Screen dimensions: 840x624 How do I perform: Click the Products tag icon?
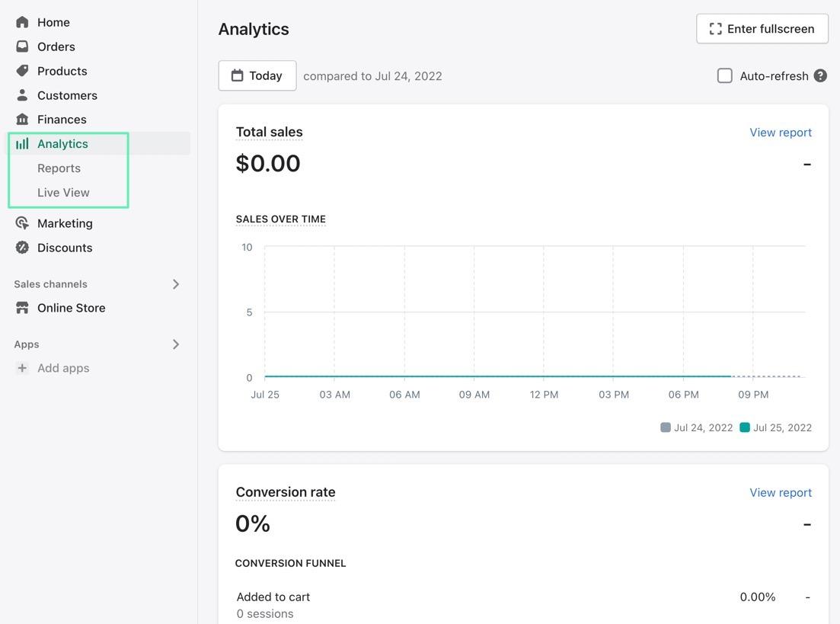click(x=22, y=71)
